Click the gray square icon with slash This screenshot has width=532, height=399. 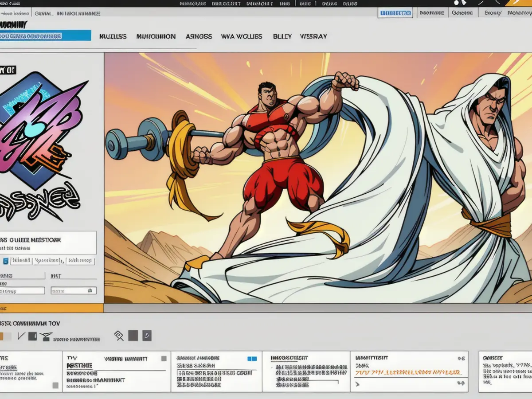(147, 336)
